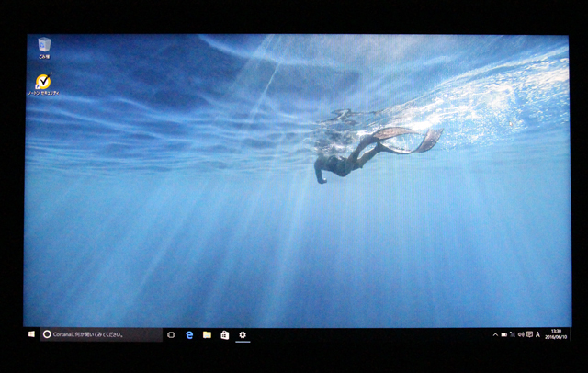Viewport: 588px width, 373px height.
Task: Click the Cortana circle icon
Action: 47,334
